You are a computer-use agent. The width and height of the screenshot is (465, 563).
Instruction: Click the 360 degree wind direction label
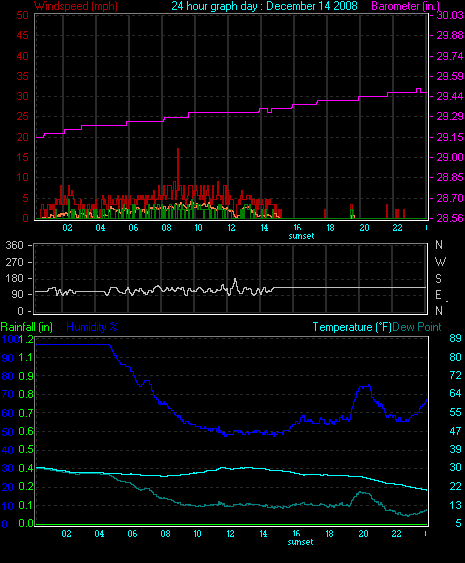(x=14, y=245)
